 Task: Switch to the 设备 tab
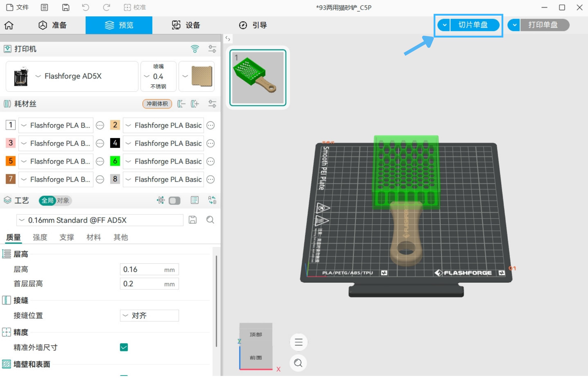pos(186,25)
